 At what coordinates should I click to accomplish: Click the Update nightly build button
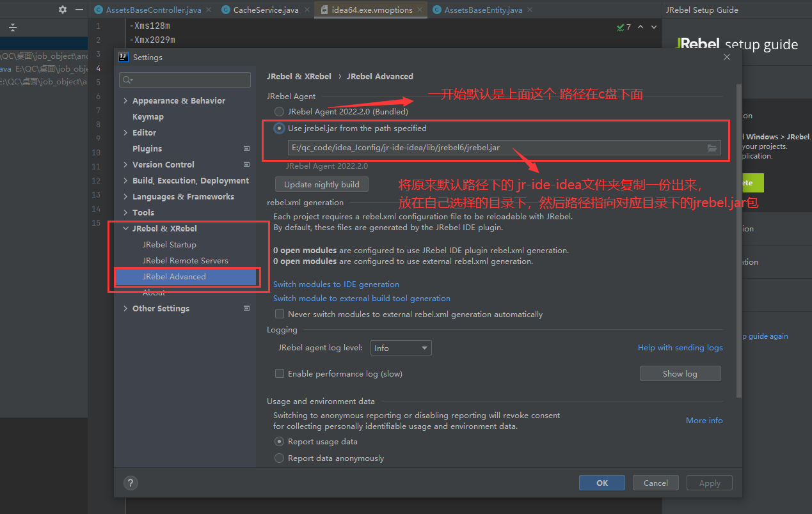click(x=321, y=183)
